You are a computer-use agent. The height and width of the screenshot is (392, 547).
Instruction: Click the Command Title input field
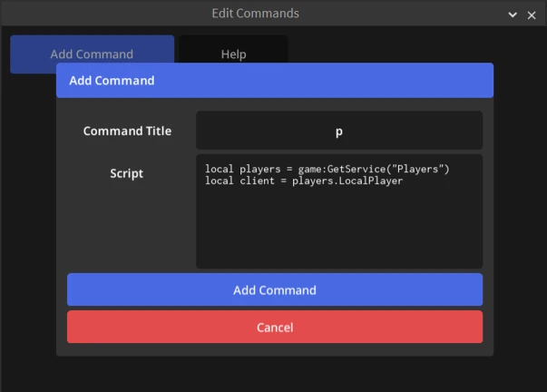339,131
